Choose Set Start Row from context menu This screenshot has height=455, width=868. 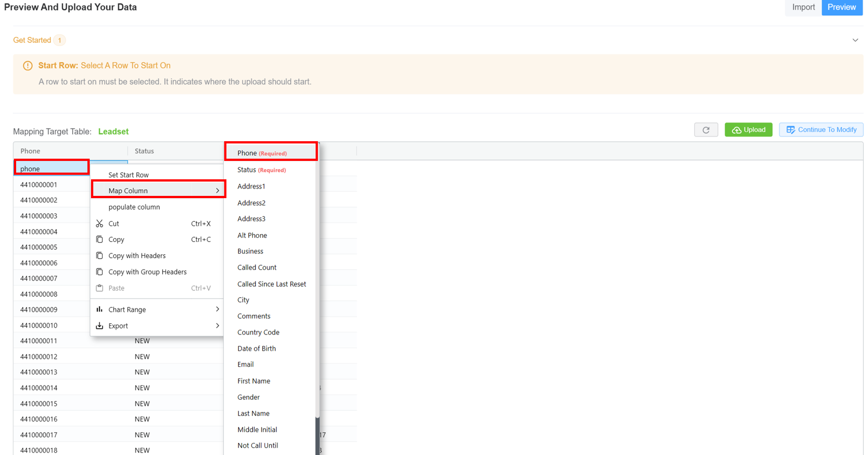[129, 175]
